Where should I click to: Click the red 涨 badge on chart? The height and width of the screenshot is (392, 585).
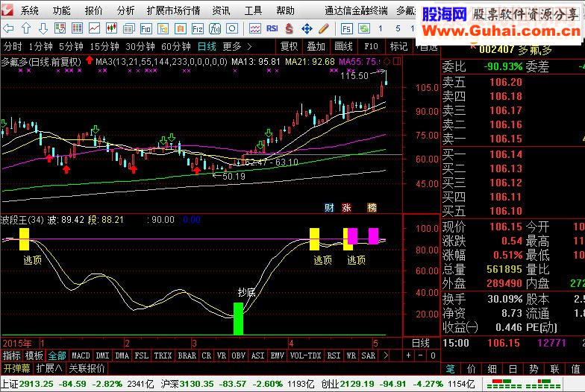pos(346,207)
